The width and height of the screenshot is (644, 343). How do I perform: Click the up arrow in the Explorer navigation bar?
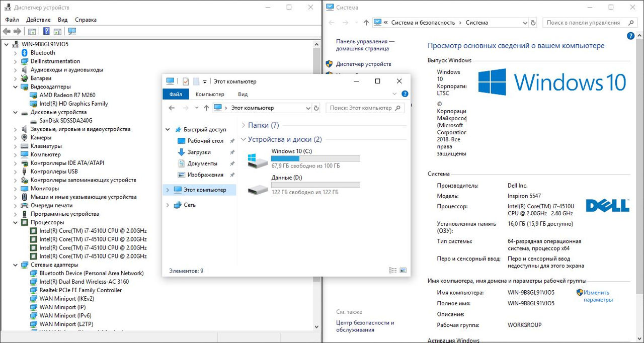[206, 108]
